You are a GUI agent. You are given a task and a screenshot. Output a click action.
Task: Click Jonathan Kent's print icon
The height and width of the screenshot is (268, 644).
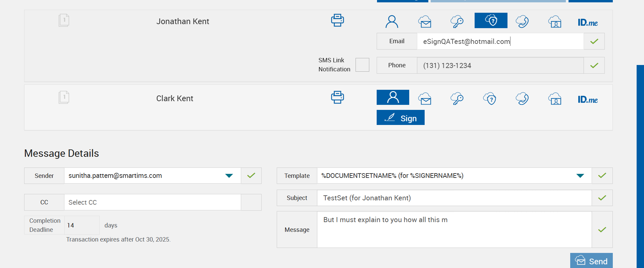click(337, 20)
